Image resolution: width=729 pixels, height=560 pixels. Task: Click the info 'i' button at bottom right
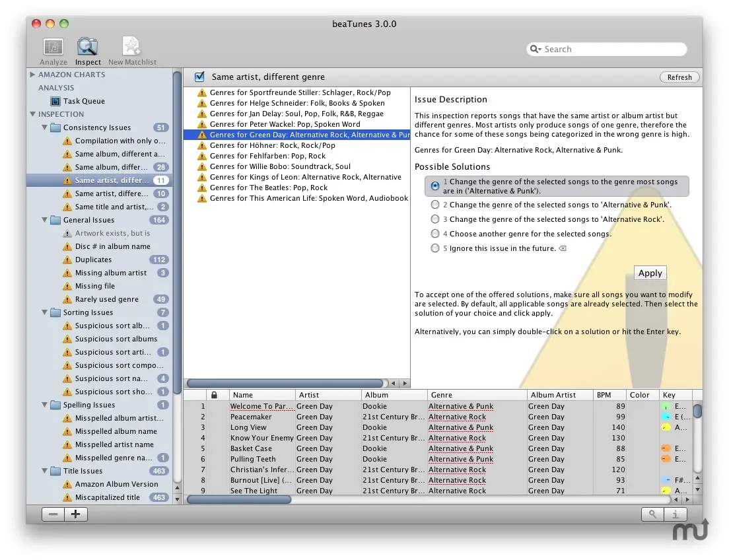(676, 514)
